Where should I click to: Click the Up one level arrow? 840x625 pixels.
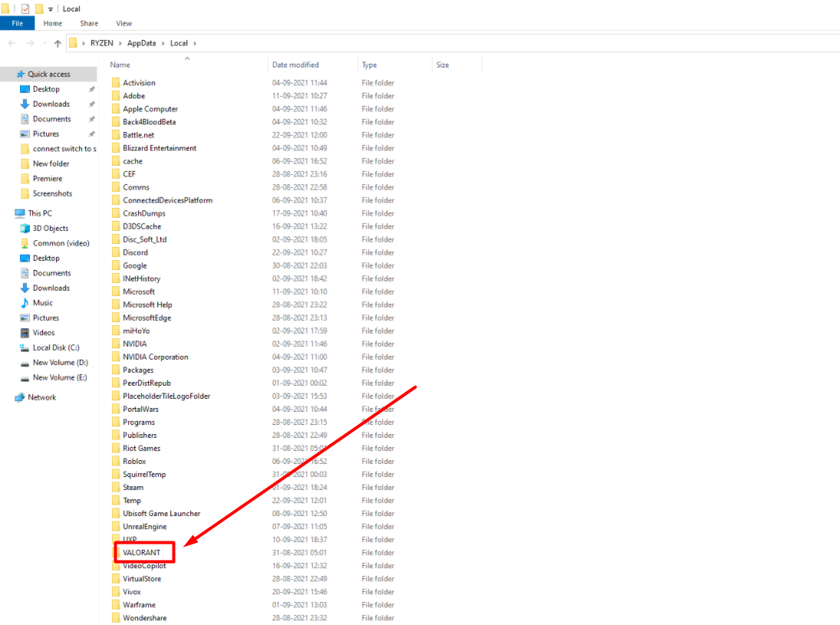coord(58,44)
